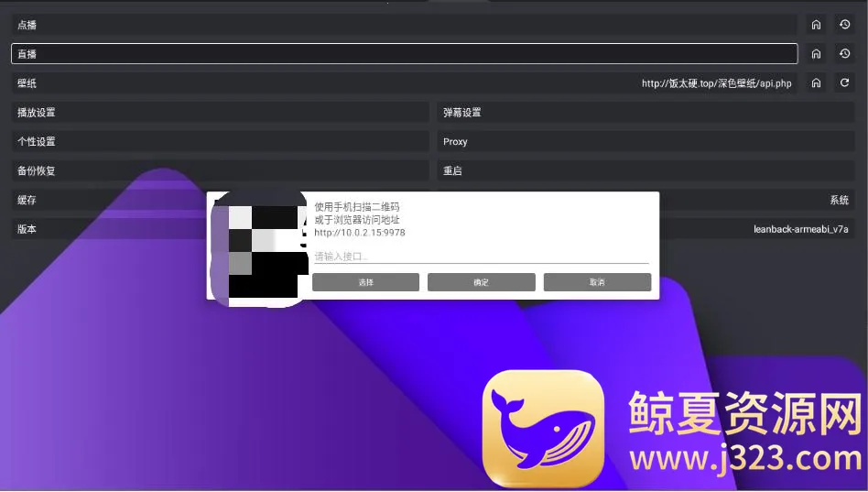Image resolution: width=868 pixels, height=492 pixels.
Task: Open the home icon in 直播 row
Action: point(816,54)
